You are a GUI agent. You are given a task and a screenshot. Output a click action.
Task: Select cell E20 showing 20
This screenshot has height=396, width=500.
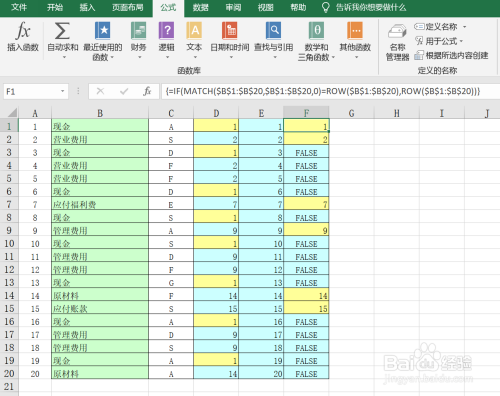261,373
